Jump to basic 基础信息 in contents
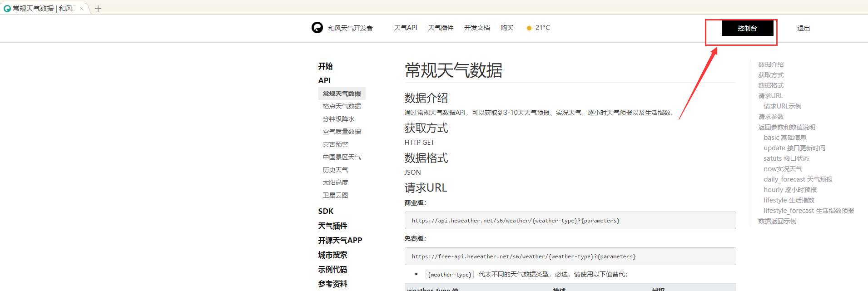This screenshot has height=291, width=868. click(785, 138)
